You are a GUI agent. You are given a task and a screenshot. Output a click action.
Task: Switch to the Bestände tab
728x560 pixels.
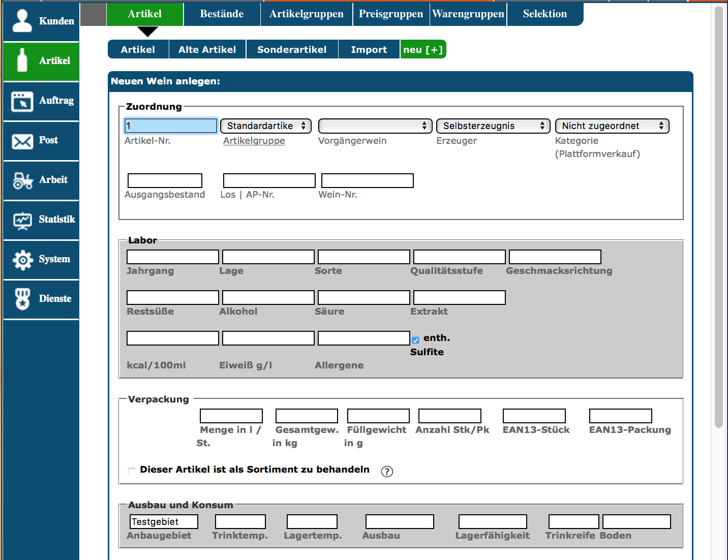pos(222,14)
